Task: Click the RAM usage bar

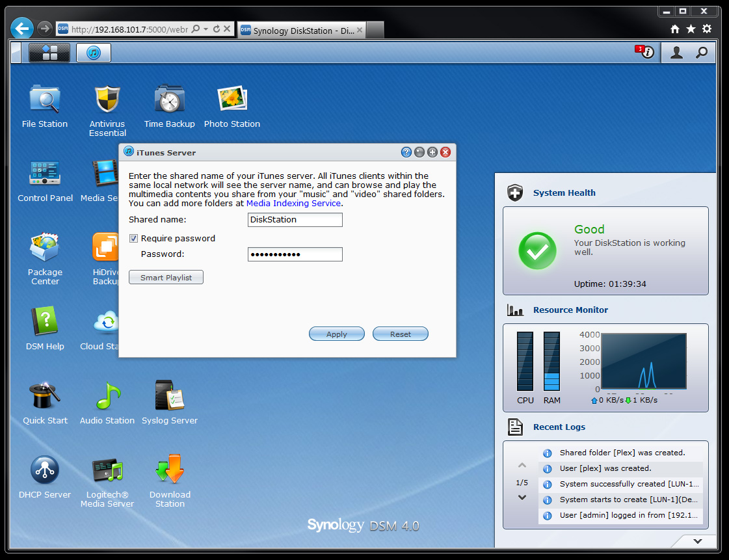Action: (552, 361)
